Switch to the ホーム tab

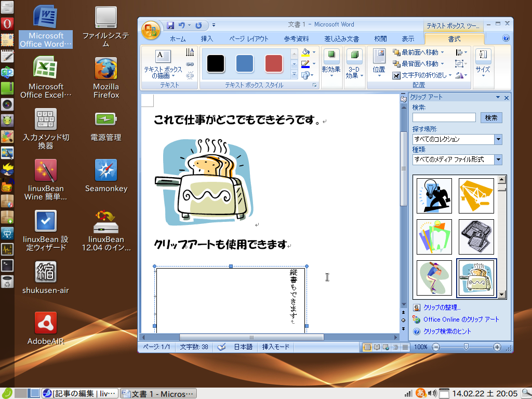[x=178, y=38]
